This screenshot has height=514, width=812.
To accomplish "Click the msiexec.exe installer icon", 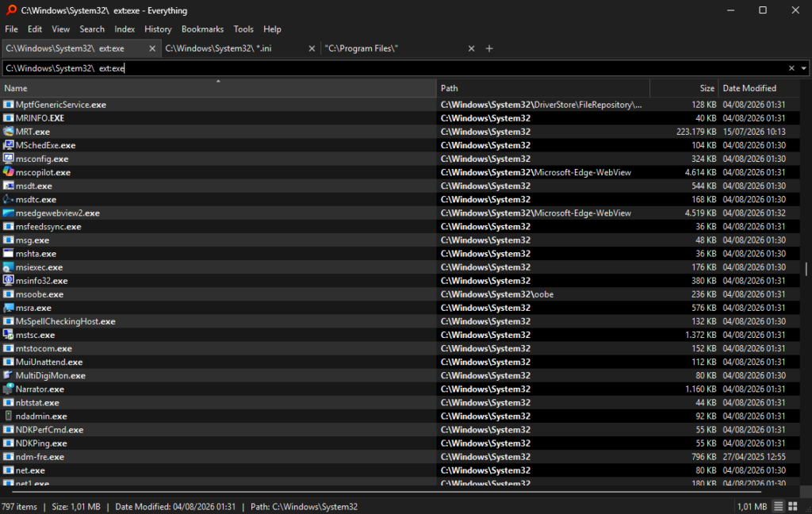I will pyautogui.click(x=8, y=267).
